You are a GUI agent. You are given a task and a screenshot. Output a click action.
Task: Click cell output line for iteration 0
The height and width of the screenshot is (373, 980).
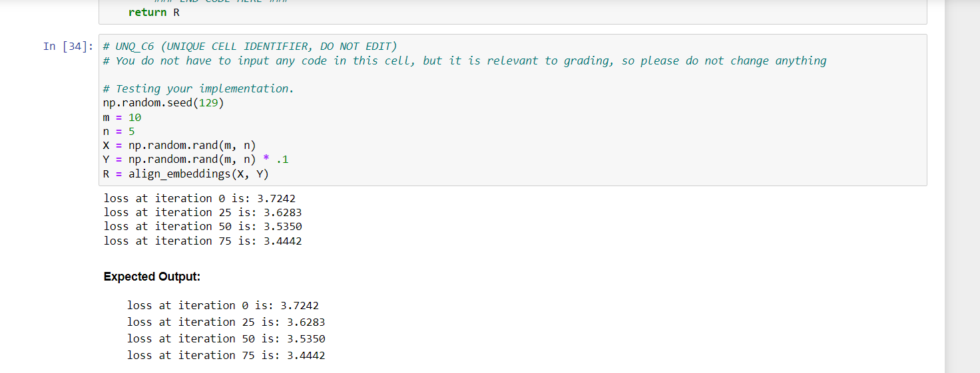click(200, 198)
